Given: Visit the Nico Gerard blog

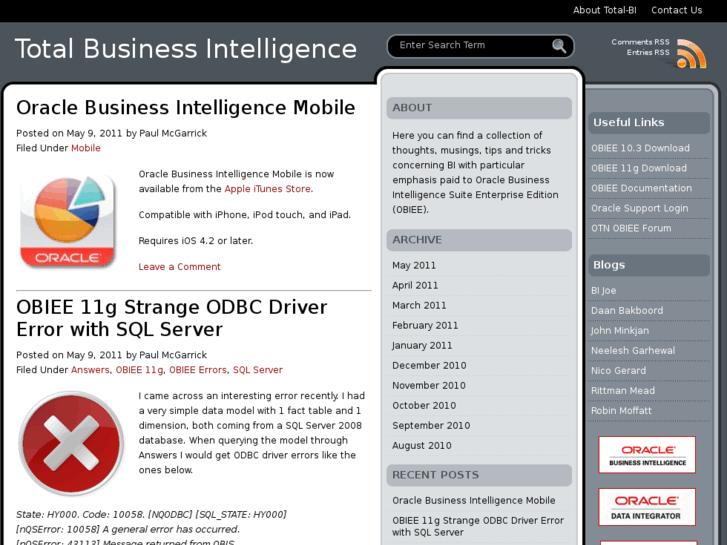Looking at the screenshot, I should tap(619, 371).
